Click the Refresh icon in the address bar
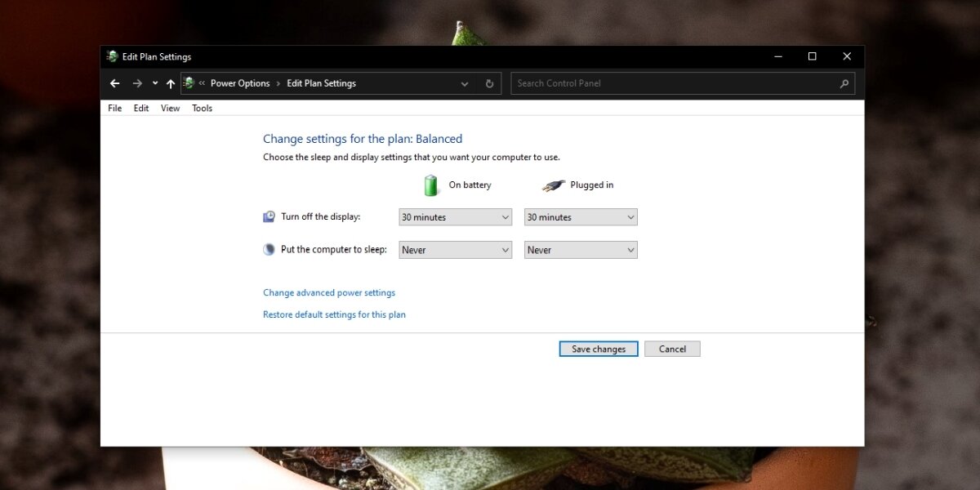Viewport: 980px width, 490px height. pos(488,82)
